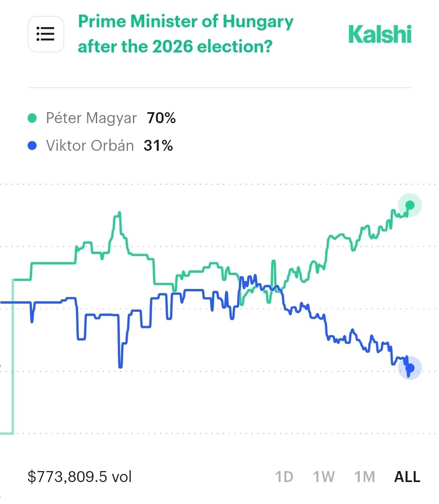Click the blue endpoint marker on chart
Image resolution: width=439 pixels, height=504 pixels.
pyautogui.click(x=410, y=368)
